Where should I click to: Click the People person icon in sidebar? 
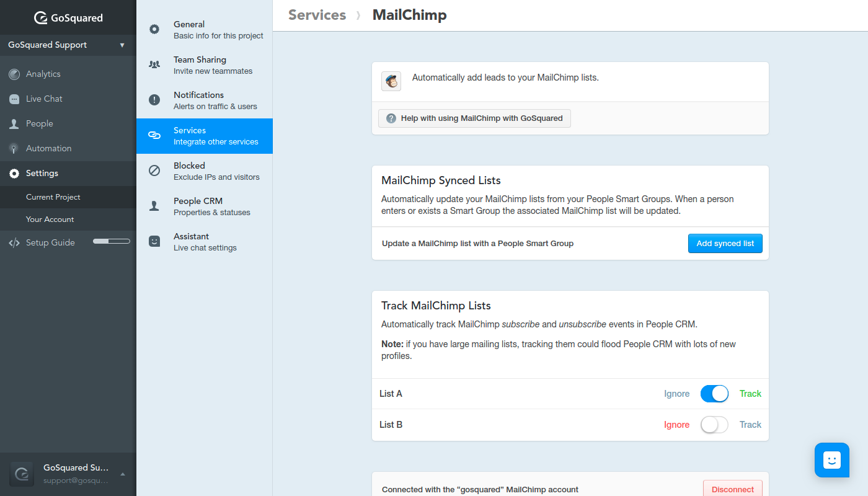pyautogui.click(x=14, y=124)
